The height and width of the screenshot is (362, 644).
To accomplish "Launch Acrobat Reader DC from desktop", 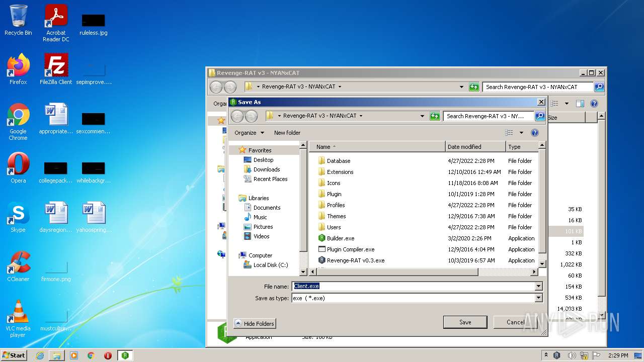I will pos(56,23).
